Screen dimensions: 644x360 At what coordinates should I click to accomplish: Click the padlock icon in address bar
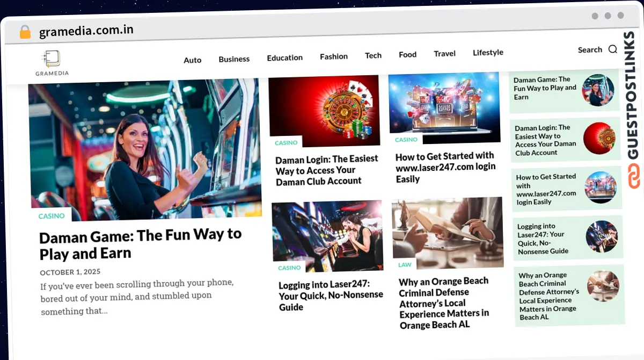click(x=25, y=32)
